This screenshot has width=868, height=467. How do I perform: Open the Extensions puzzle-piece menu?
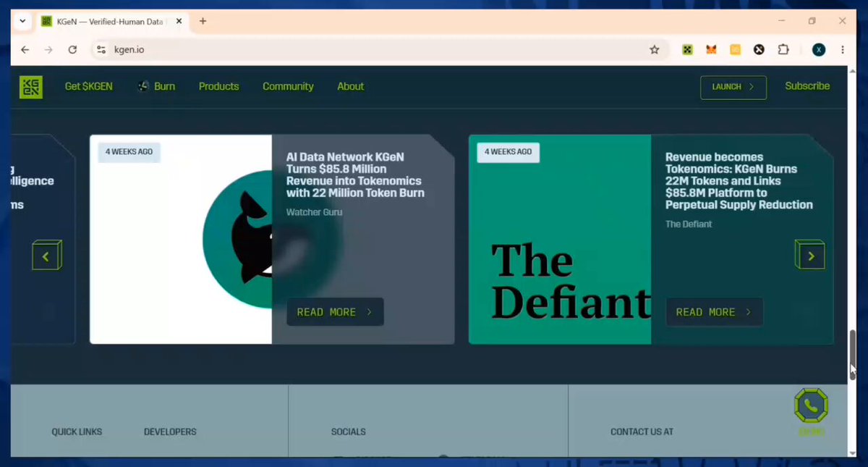pos(783,50)
